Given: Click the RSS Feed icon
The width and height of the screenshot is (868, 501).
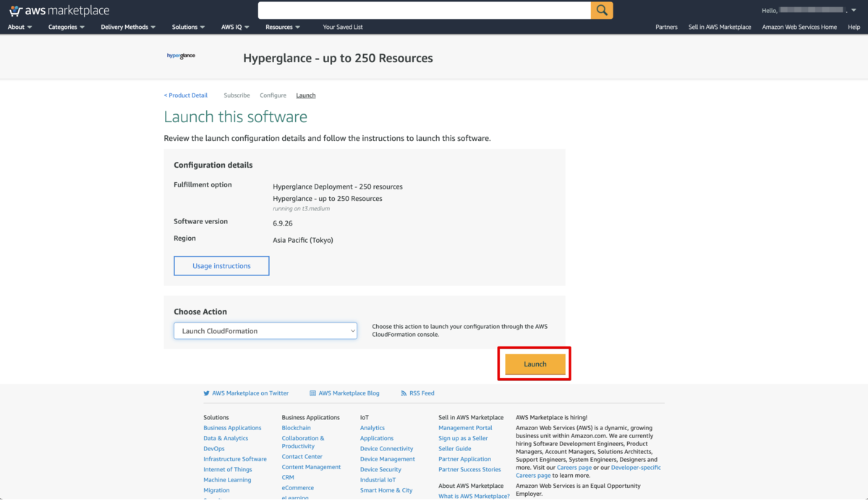Looking at the screenshot, I should coord(404,393).
